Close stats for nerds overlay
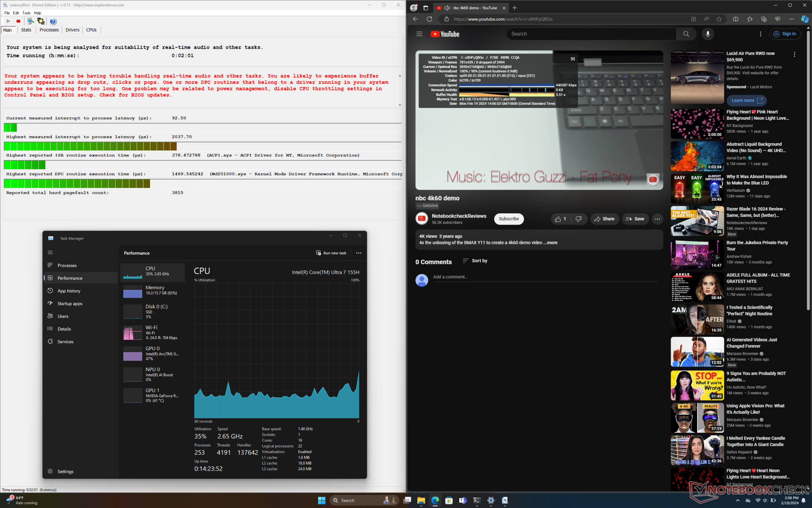The width and height of the screenshot is (812, 508). (x=573, y=59)
